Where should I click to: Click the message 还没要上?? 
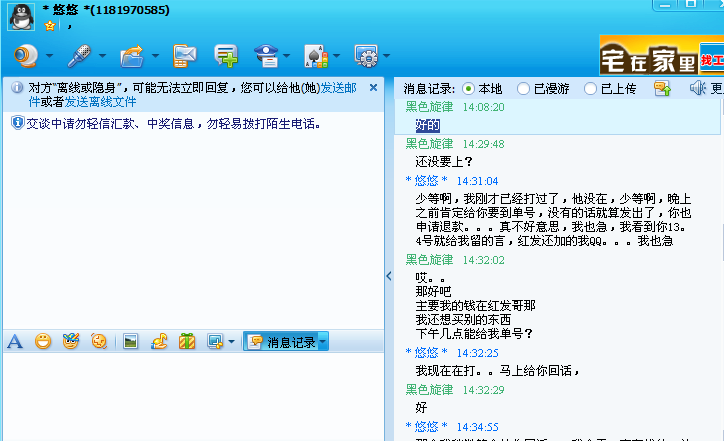(x=444, y=162)
